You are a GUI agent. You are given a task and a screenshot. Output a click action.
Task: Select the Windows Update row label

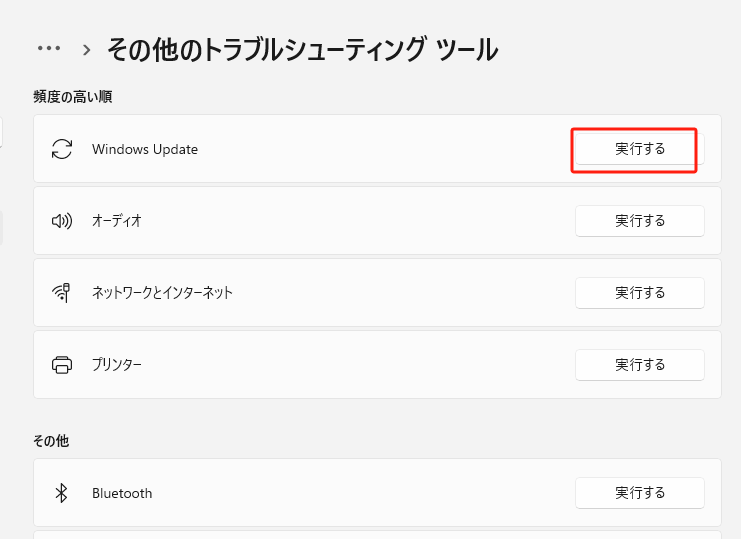pyautogui.click(x=145, y=149)
